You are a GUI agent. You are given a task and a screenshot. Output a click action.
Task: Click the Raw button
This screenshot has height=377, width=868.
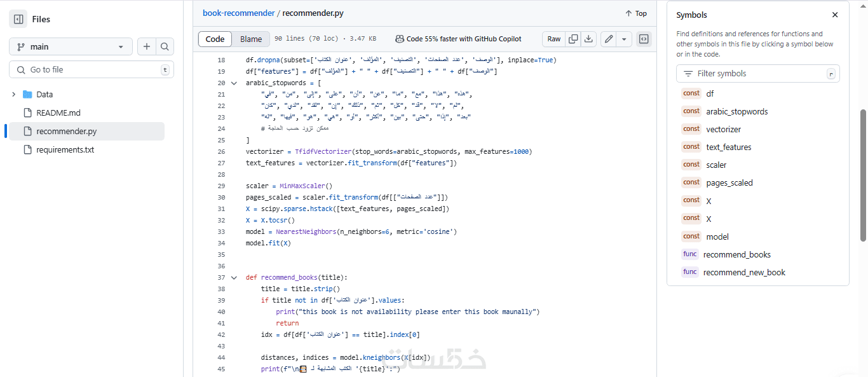click(554, 39)
